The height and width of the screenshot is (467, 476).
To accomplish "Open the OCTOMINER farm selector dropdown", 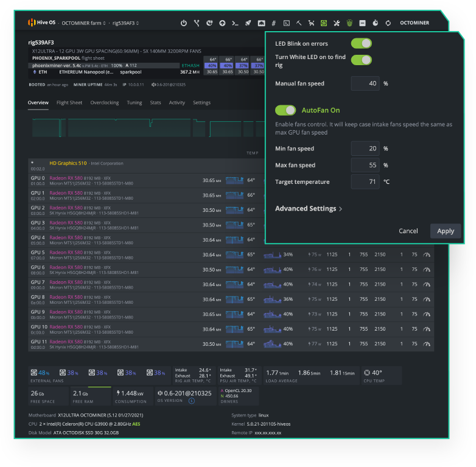I will [83, 23].
